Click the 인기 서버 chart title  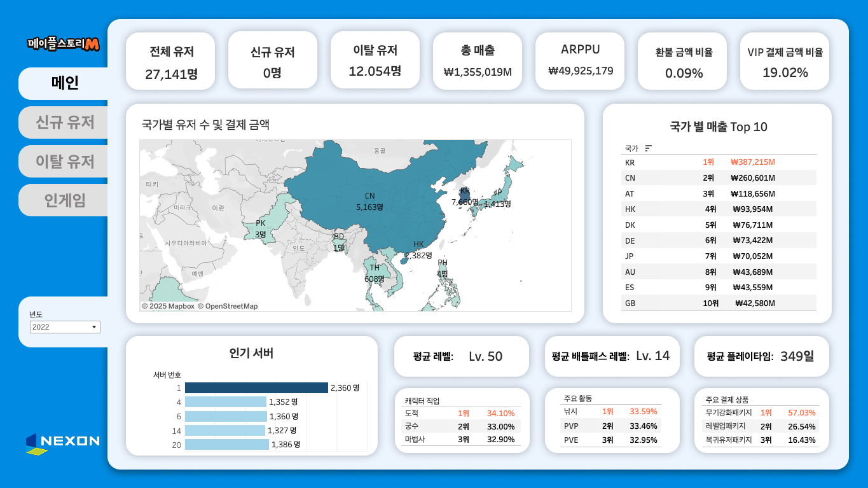click(x=251, y=353)
